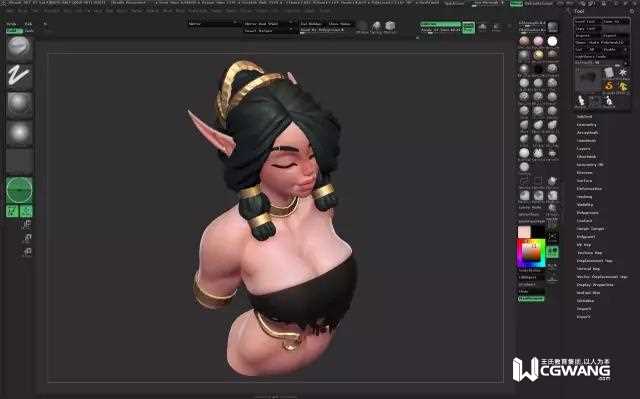Open the Polypaint section

click(586, 237)
